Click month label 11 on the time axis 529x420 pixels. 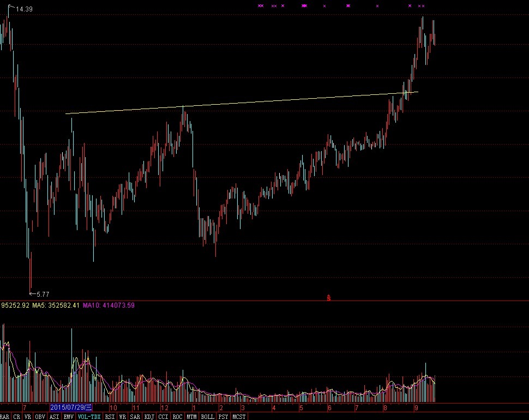(x=136, y=407)
